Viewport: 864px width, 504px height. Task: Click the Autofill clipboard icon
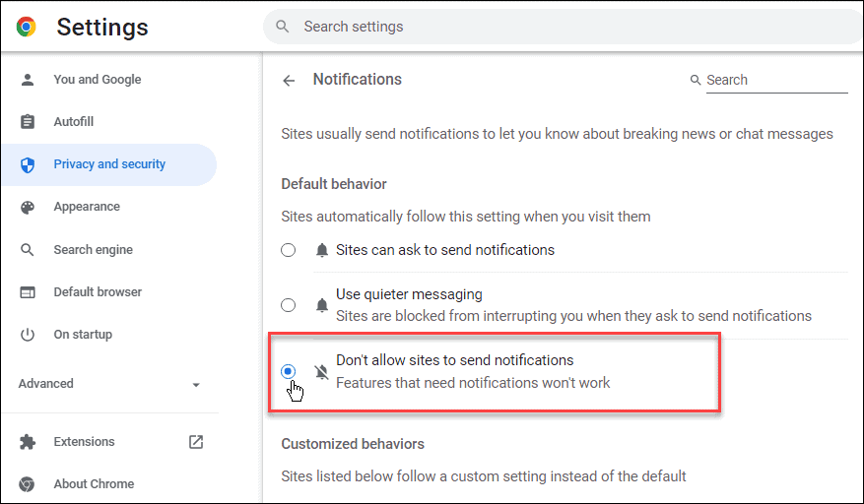point(27,122)
